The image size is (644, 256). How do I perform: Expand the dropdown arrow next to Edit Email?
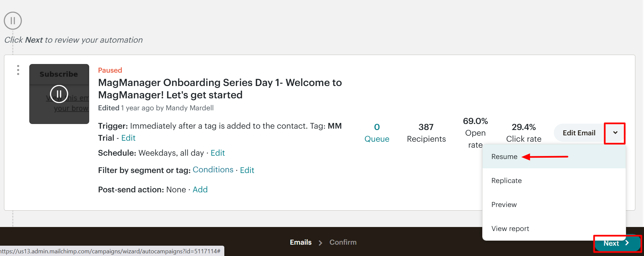tap(615, 133)
